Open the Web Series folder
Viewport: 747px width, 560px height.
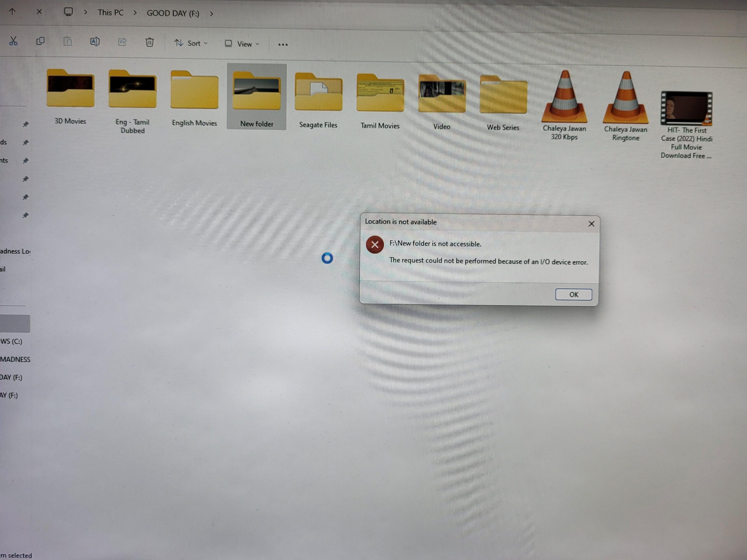(x=502, y=97)
